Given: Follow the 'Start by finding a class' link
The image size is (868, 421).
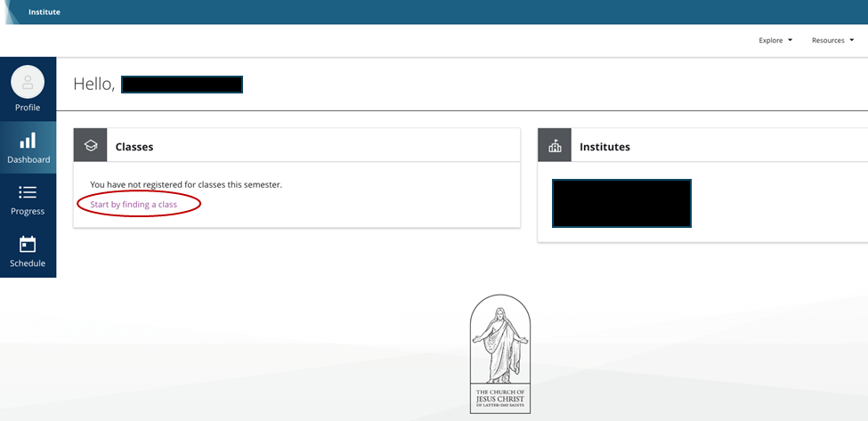Looking at the screenshot, I should pyautogui.click(x=134, y=205).
